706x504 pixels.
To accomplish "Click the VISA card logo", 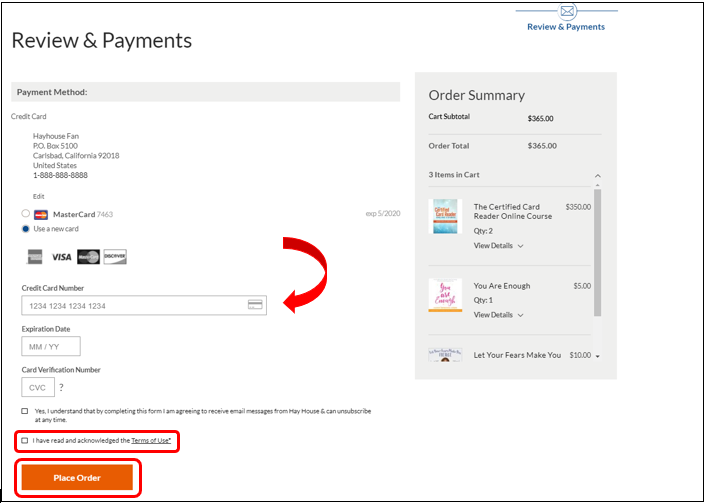I will click(x=61, y=257).
